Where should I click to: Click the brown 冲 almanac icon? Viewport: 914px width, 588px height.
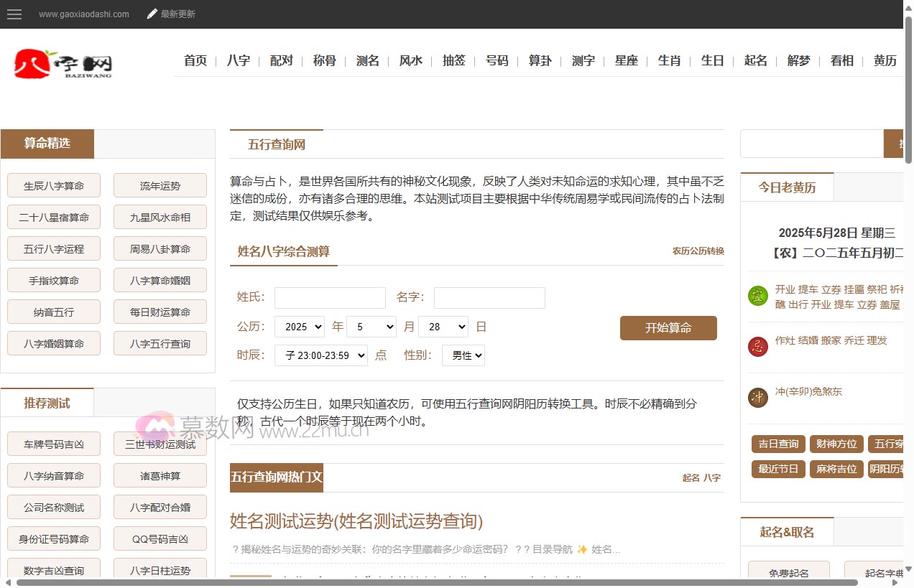pyautogui.click(x=757, y=397)
